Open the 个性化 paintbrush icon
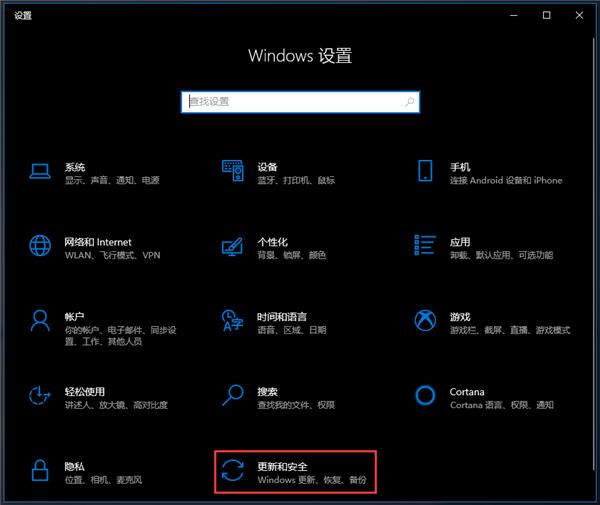Screen dimensions: 600x505 (233, 246)
